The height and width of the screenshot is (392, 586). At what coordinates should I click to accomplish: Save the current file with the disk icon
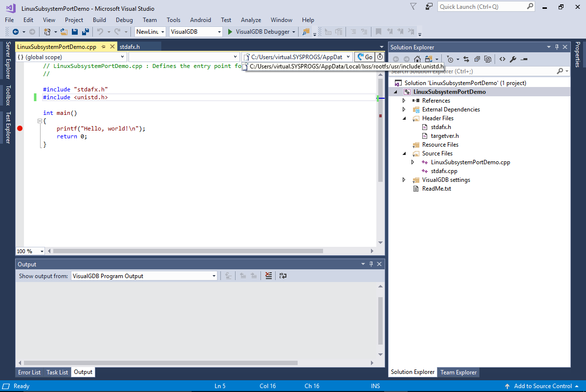tap(75, 32)
